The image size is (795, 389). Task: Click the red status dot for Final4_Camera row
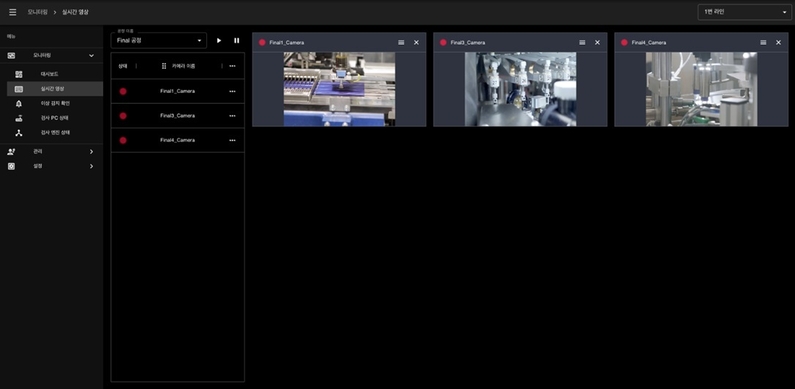click(x=123, y=140)
